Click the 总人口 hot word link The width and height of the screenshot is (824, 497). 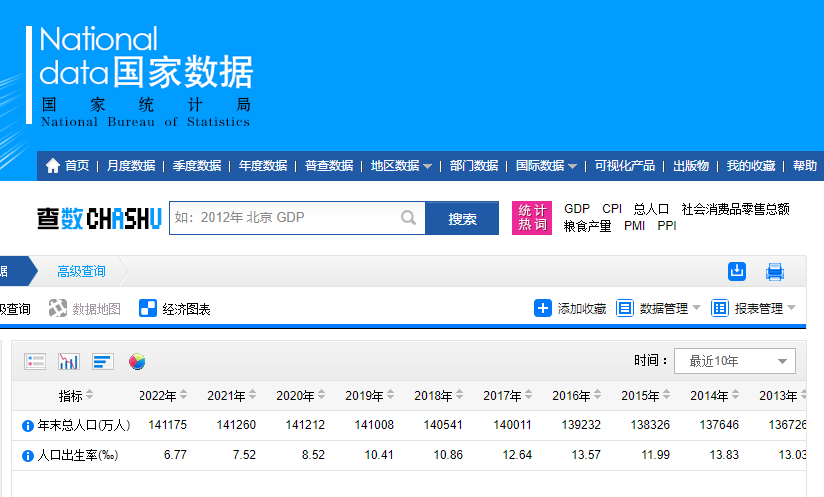point(651,209)
